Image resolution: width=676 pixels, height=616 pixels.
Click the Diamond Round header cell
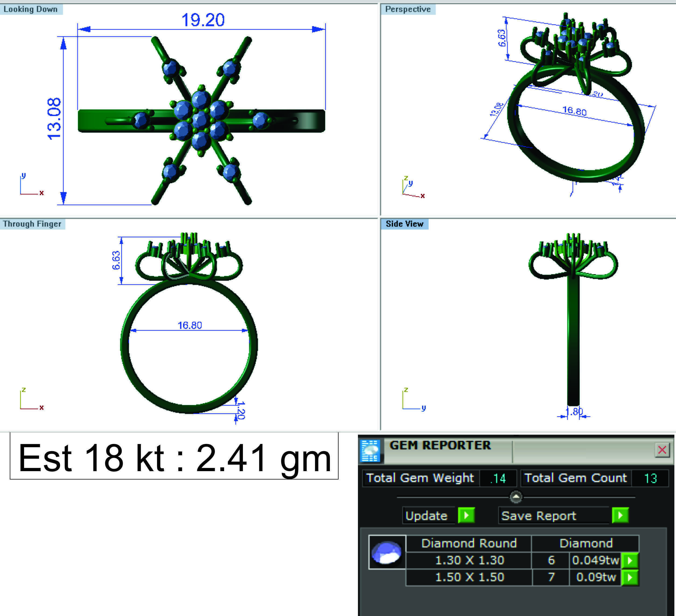point(469,543)
